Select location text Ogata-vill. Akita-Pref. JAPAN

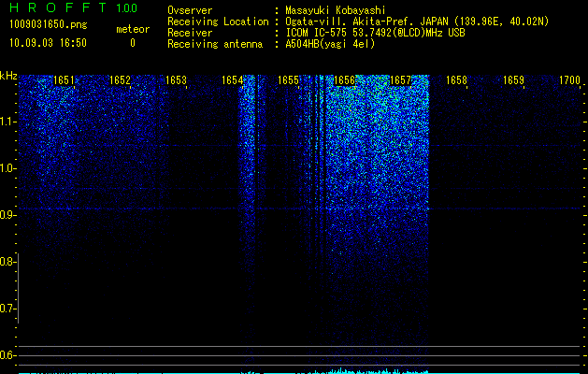tap(366, 22)
